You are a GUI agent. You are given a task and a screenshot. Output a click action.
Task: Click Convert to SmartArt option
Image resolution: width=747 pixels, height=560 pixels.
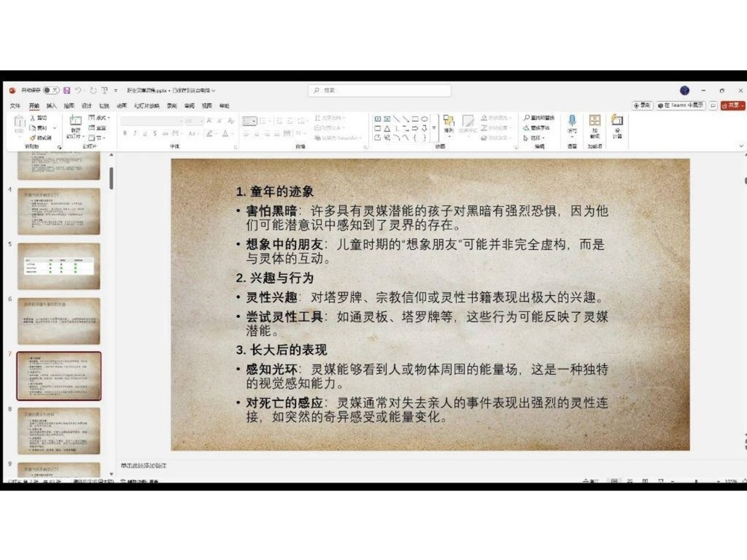point(338,137)
